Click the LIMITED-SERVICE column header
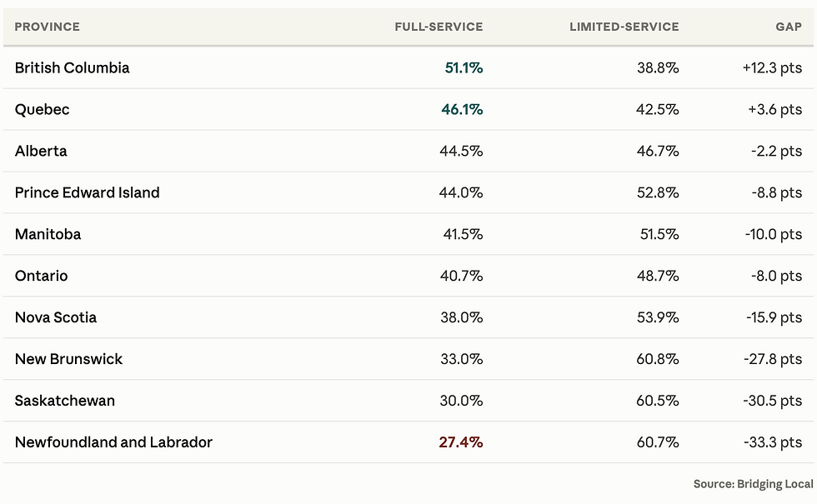 coord(624,27)
